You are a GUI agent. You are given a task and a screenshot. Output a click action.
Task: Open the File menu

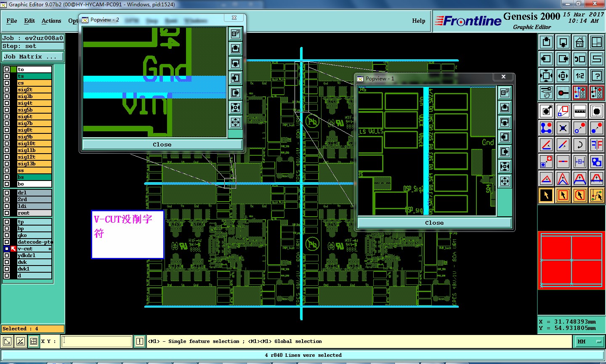point(12,21)
